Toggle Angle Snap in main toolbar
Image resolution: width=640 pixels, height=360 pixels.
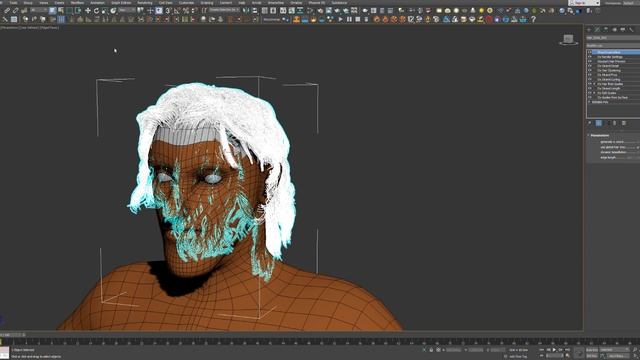pyautogui.click(x=176, y=10)
